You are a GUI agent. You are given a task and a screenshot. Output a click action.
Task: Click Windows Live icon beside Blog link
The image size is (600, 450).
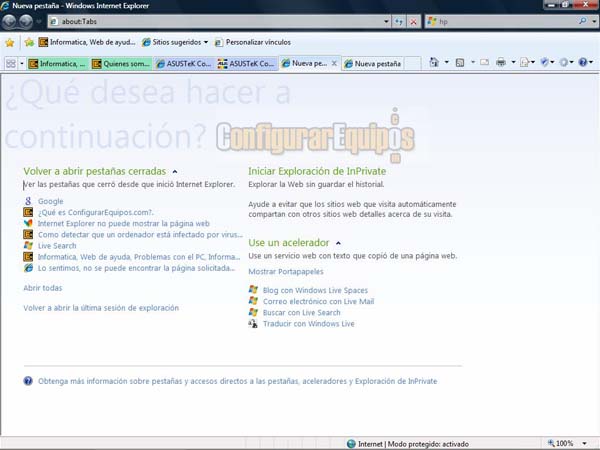[x=253, y=290]
